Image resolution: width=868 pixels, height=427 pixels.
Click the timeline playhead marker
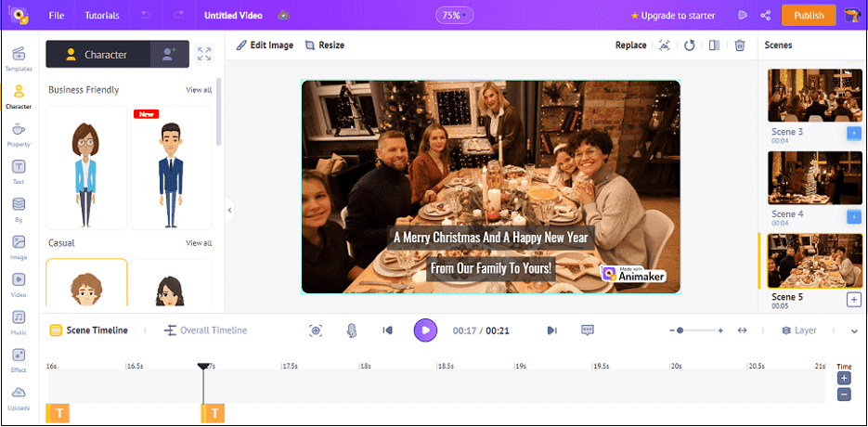pyautogui.click(x=203, y=367)
